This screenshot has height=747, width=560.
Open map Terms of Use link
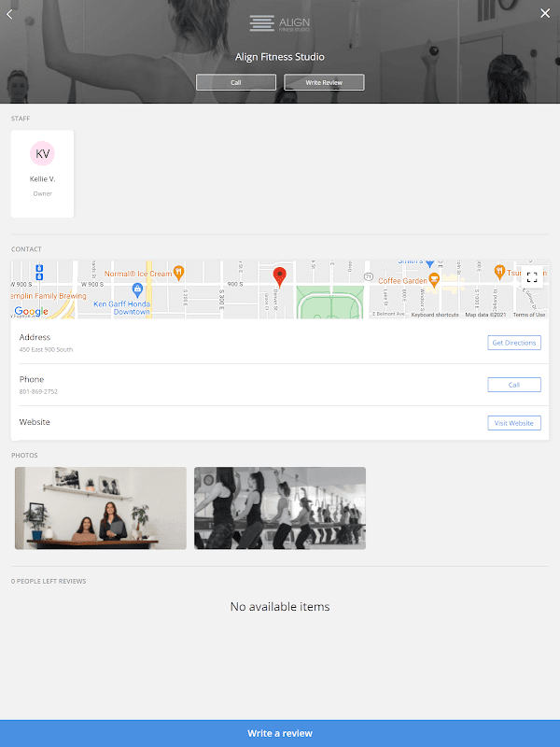click(529, 315)
